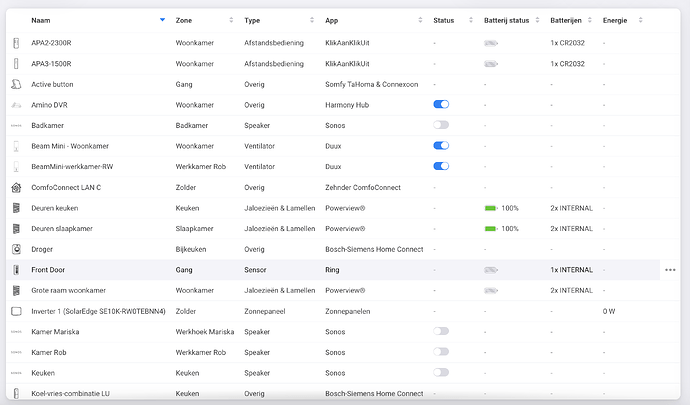This screenshot has width=690, height=405.
Task: Click the Type column header label
Action: [x=252, y=20]
